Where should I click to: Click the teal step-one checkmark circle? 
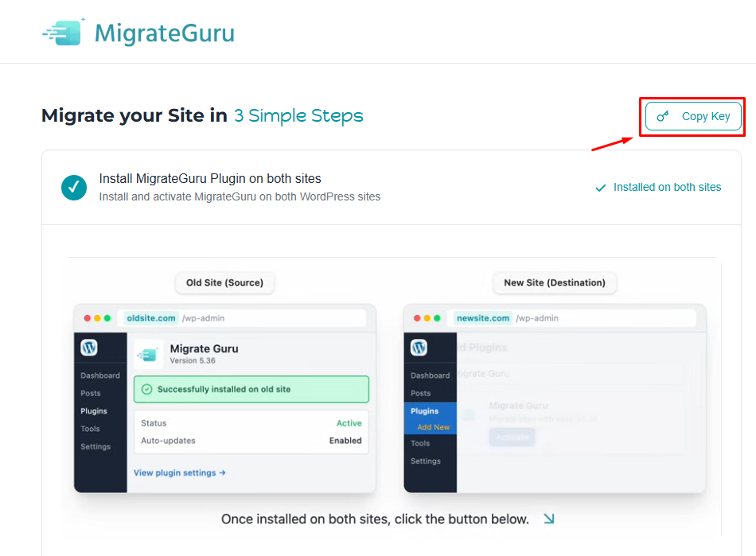[74, 188]
